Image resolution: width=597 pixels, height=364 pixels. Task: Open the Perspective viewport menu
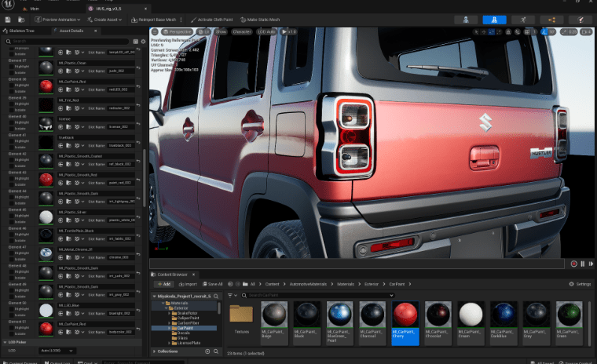tap(178, 32)
